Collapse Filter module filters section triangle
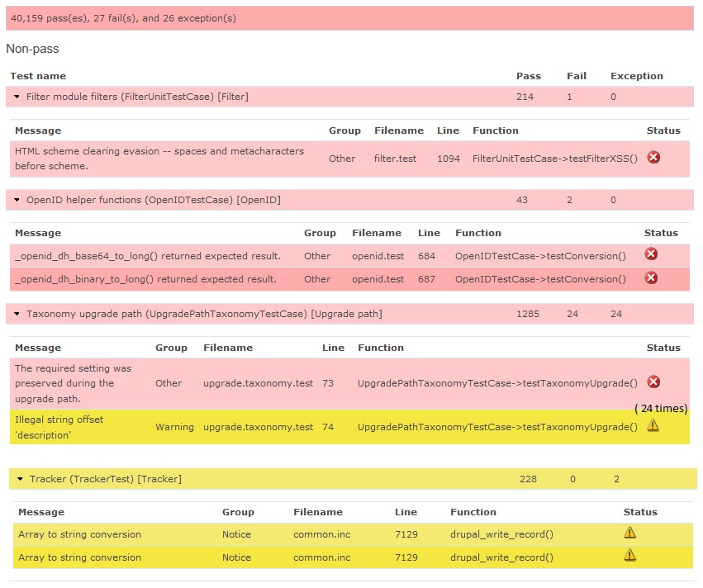 pyautogui.click(x=17, y=97)
